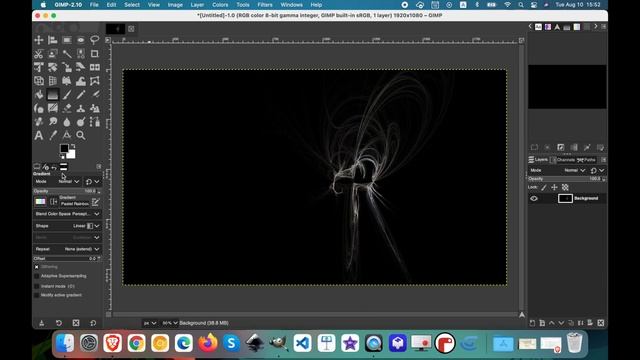The height and width of the screenshot is (360, 640).
Task: Select the Eraser tool
Action: point(67,108)
